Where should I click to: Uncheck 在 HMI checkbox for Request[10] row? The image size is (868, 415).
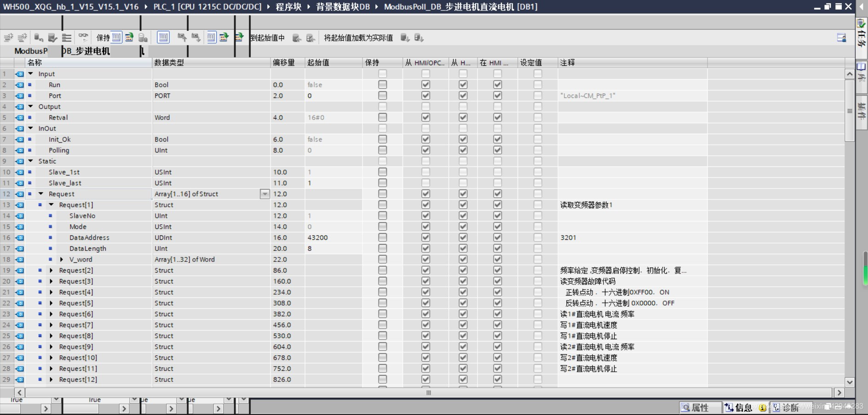[x=497, y=358]
